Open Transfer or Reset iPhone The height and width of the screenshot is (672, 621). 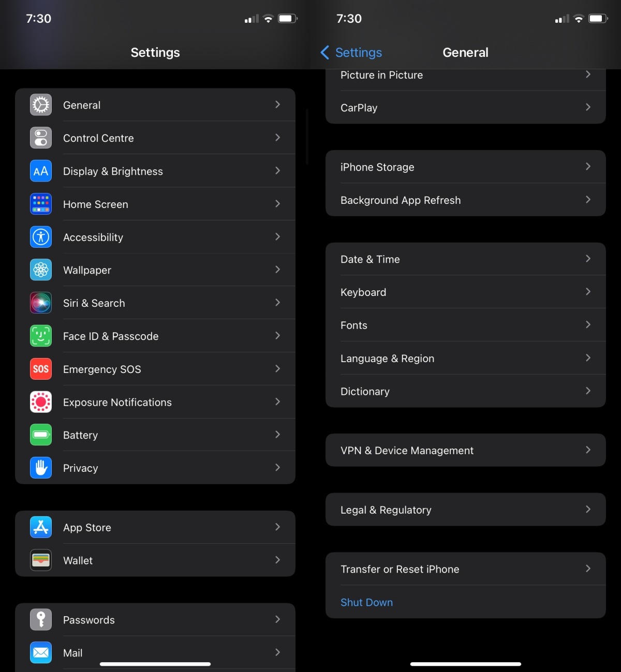[x=466, y=569]
